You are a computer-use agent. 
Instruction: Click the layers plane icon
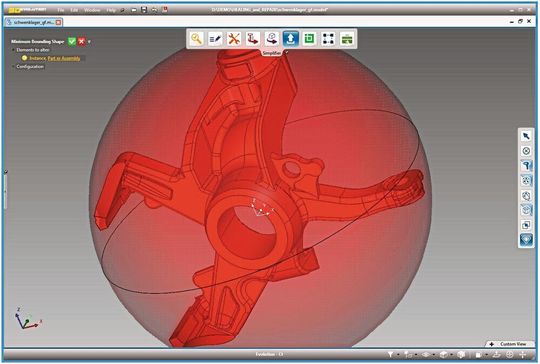426,354
